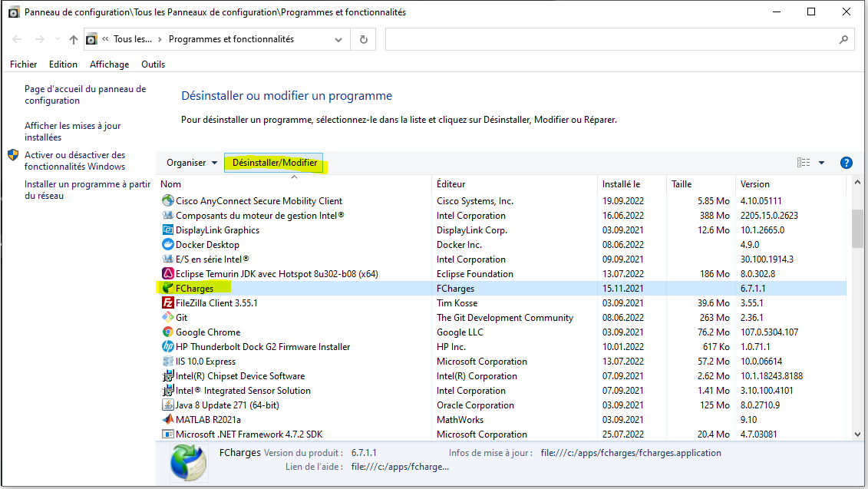Open the recent locations dropdown arrow
The image size is (868, 489).
[x=58, y=39]
